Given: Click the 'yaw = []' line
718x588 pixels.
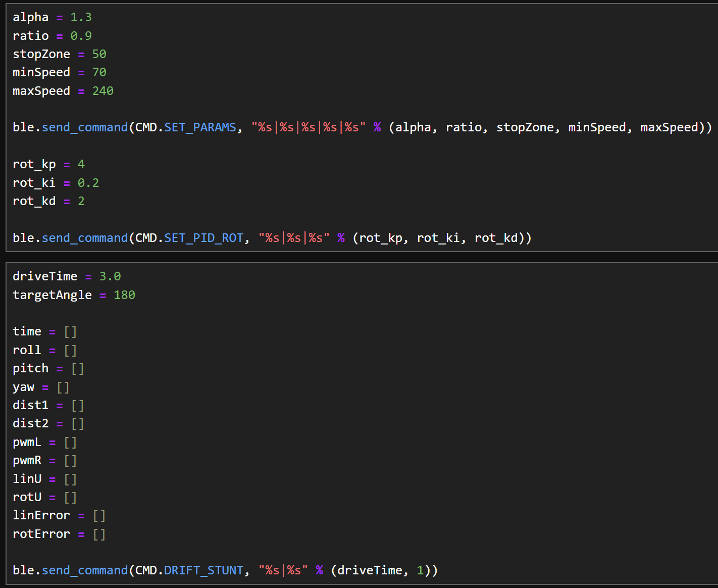Looking at the screenshot, I should point(41,387).
